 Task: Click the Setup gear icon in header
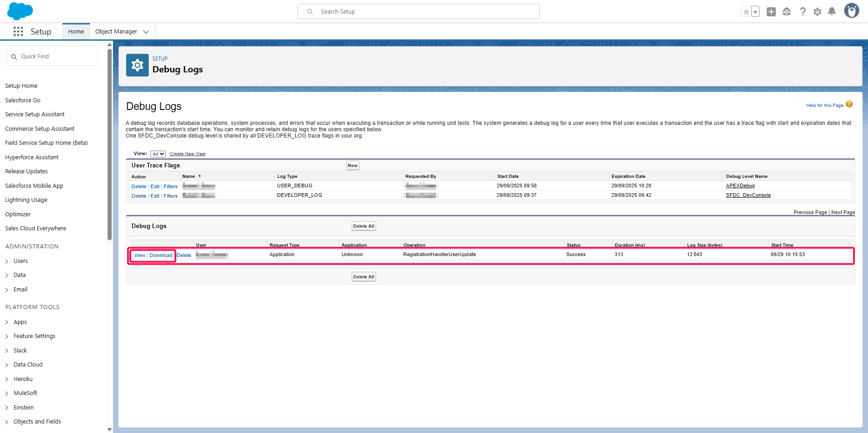tap(817, 12)
